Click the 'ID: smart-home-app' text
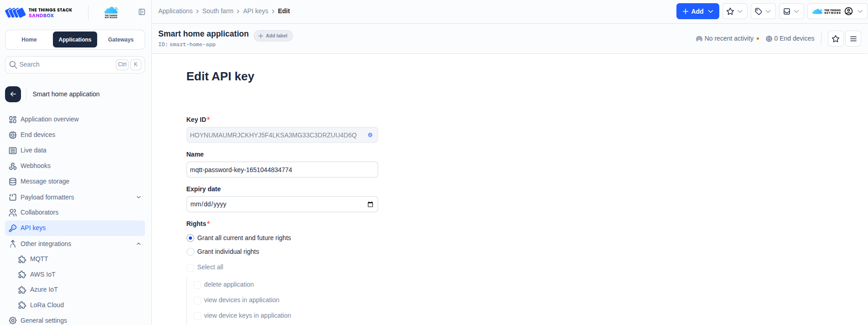Screen dimensions: 868x325 (187, 45)
